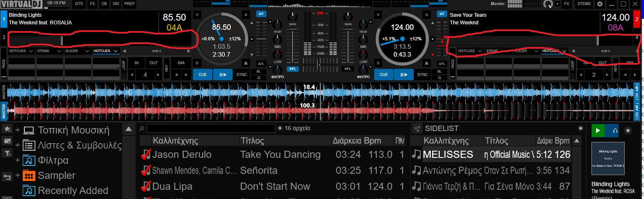Expand the Φίλτρα tree node
Image resolution: width=644 pixels, height=199 pixels.
pyautogui.click(x=18, y=160)
